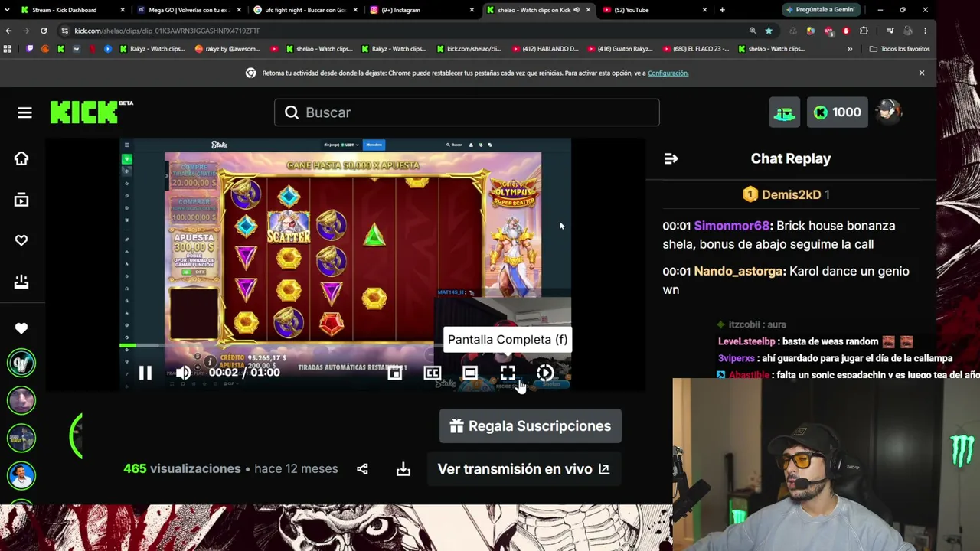The height and width of the screenshot is (551, 980).
Task: Open the 1000 Kick points balance
Action: pyautogui.click(x=837, y=112)
